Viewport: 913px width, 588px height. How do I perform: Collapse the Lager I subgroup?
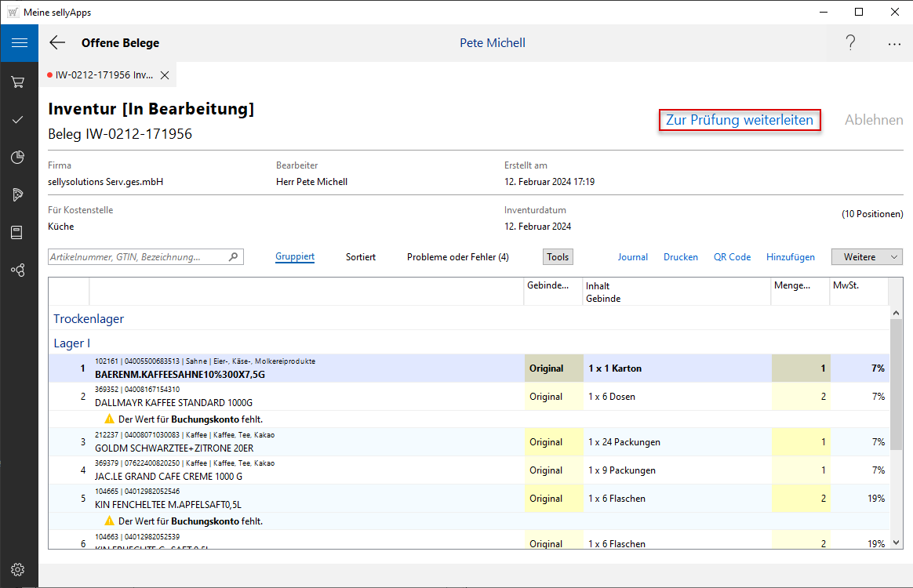pyautogui.click(x=71, y=343)
